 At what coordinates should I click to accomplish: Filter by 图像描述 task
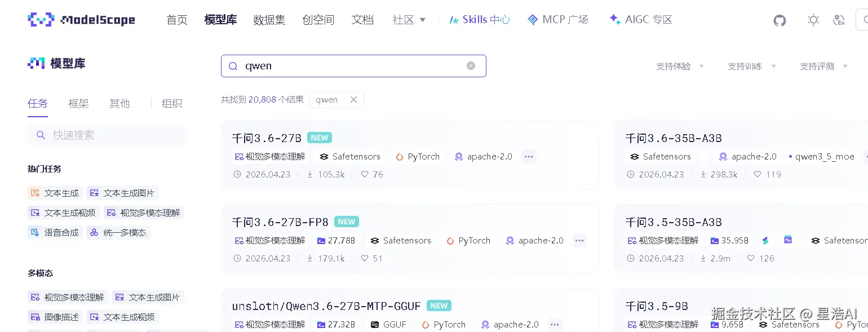click(55, 317)
